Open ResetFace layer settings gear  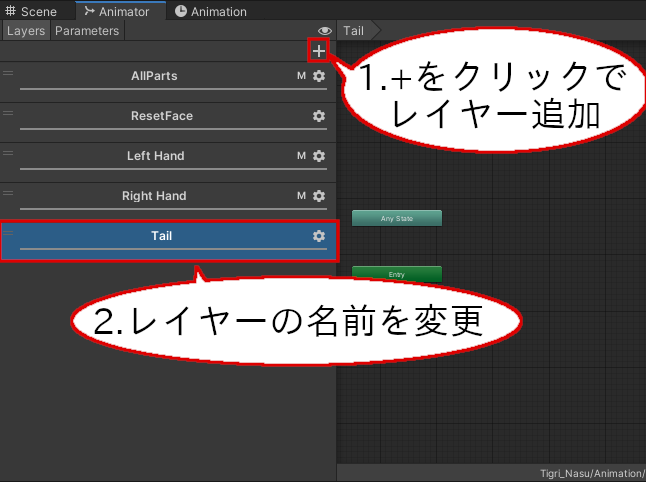[318, 116]
